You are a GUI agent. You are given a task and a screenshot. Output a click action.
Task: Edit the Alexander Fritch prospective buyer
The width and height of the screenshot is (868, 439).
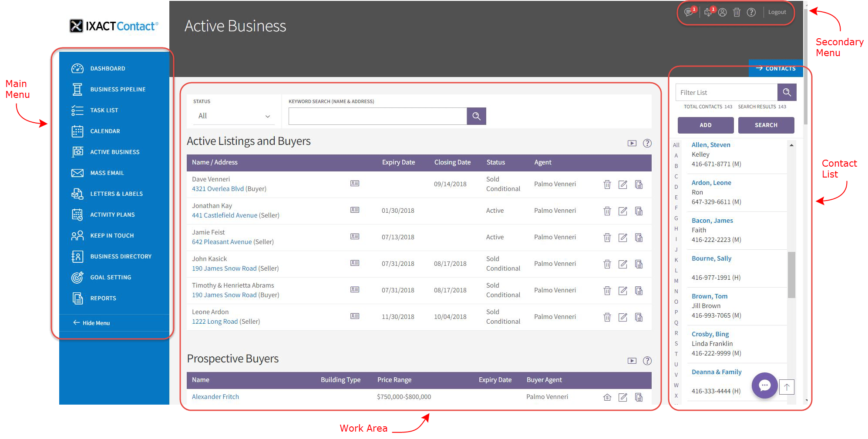point(623,397)
